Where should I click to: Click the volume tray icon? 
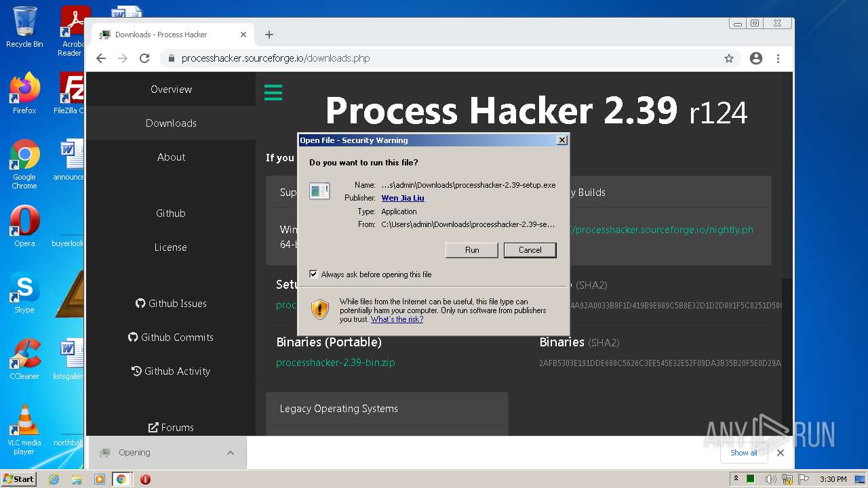point(770,479)
